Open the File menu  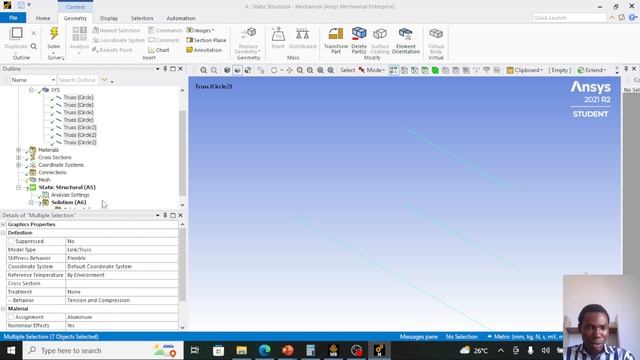(13, 18)
